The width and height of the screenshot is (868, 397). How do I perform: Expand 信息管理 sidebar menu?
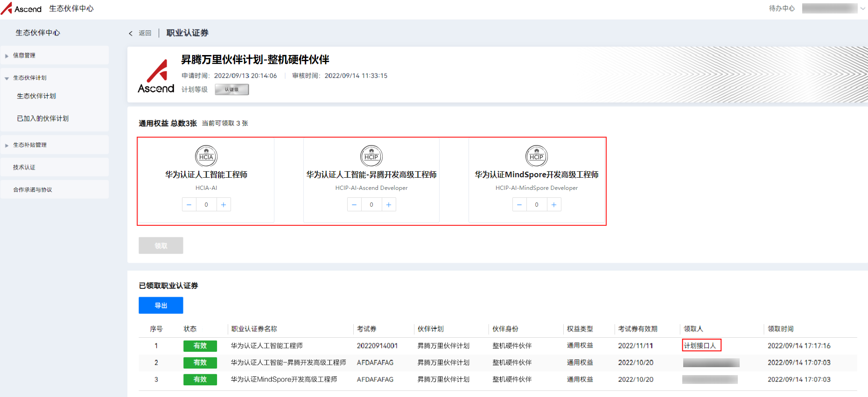55,55
